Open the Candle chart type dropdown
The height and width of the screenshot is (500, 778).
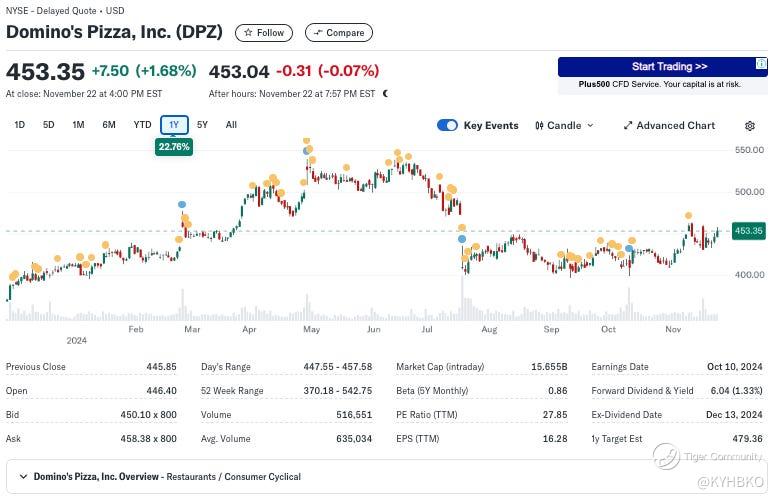pyautogui.click(x=565, y=125)
